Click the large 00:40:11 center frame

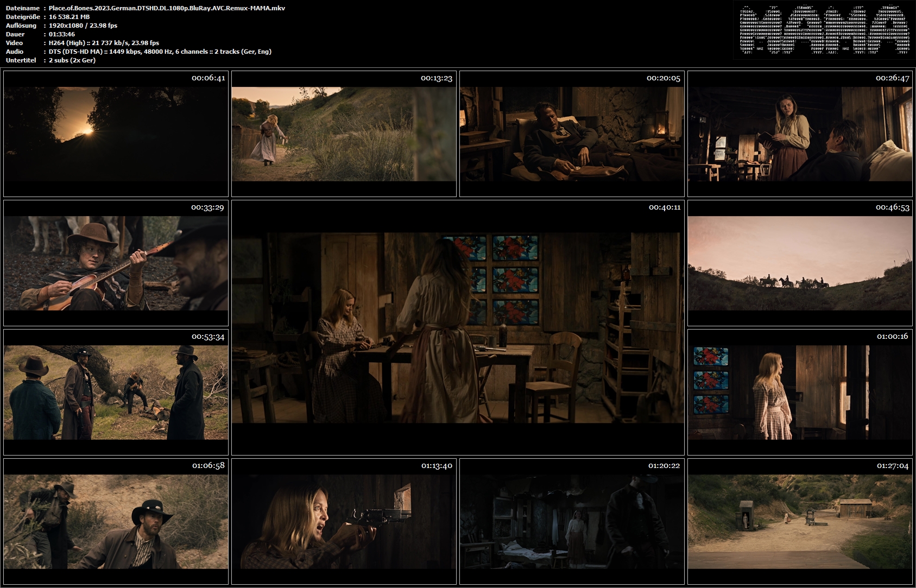[458, 327]
